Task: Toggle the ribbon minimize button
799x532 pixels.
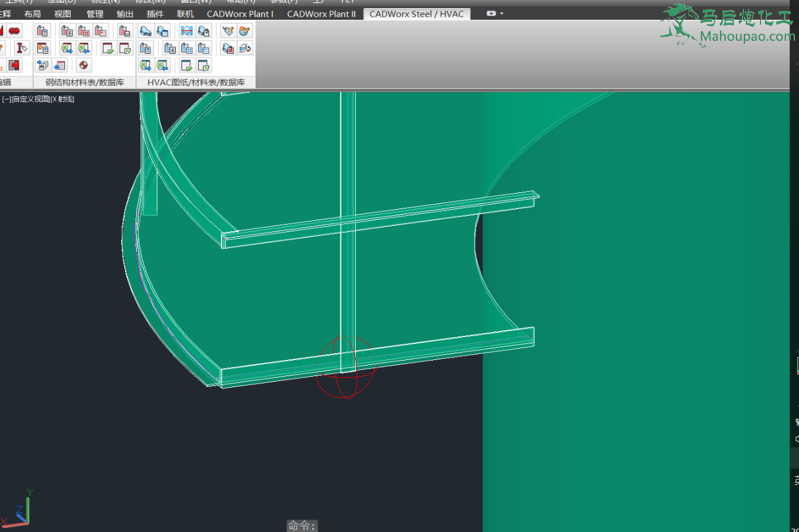Action: click(491, 14)
